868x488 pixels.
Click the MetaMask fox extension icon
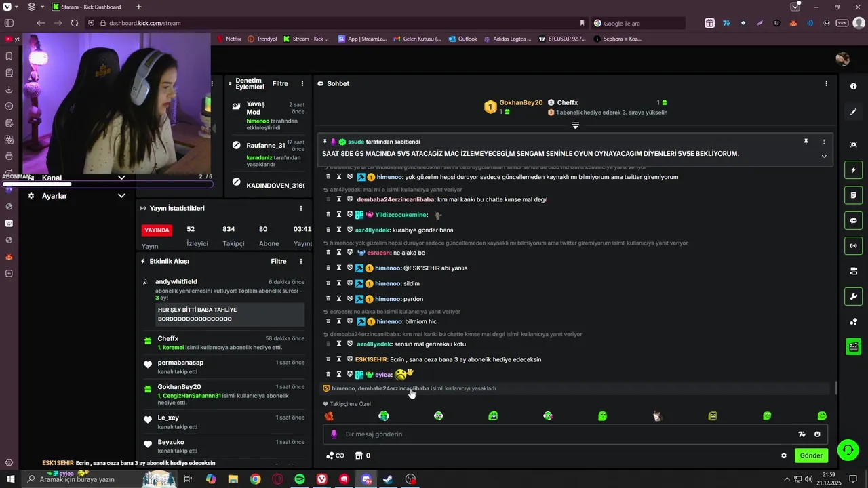click(x=793, y=23)
